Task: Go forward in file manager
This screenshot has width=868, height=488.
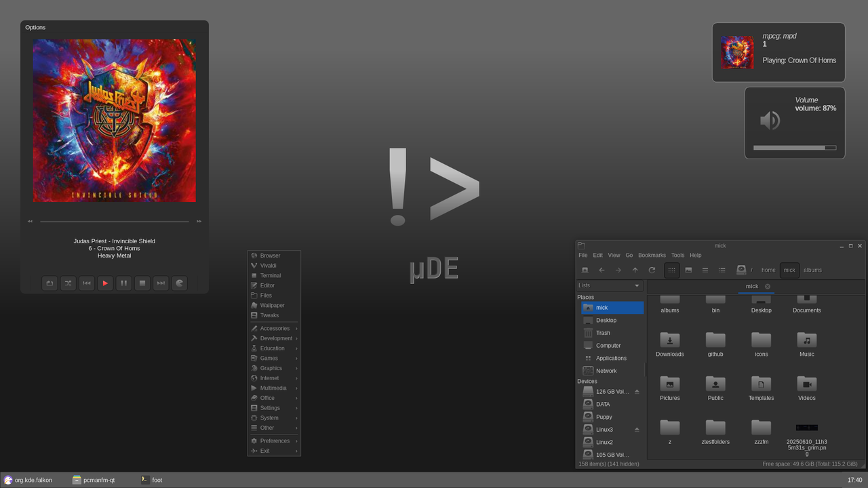Action: [618, 270]
